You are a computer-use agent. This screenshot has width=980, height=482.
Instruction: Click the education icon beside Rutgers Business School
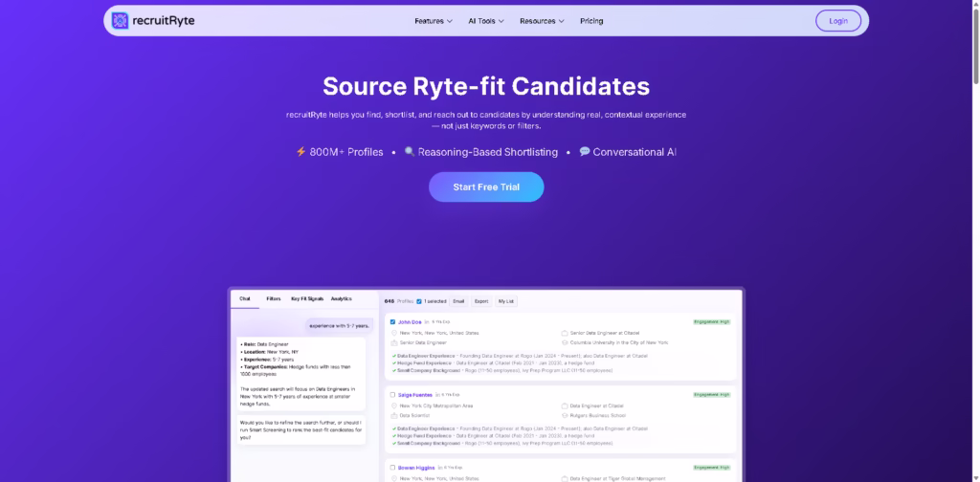click(566, 415)
